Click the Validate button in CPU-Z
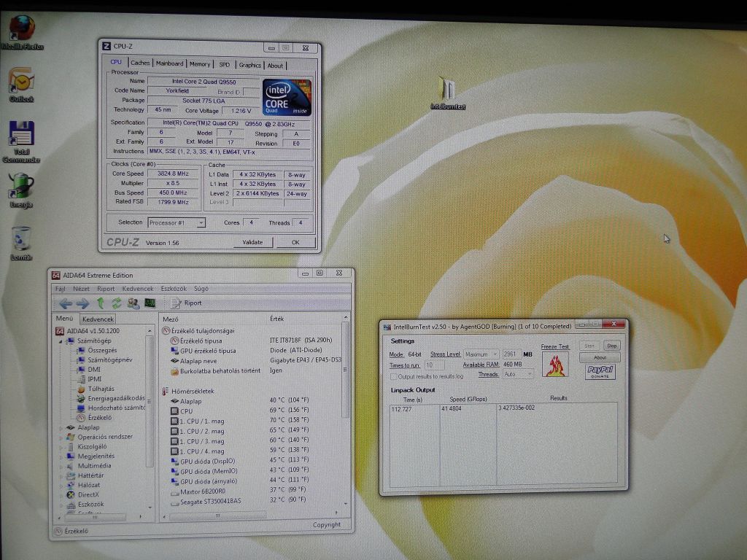The height and width of the screenshot is (560, 747). pos(252,242)
